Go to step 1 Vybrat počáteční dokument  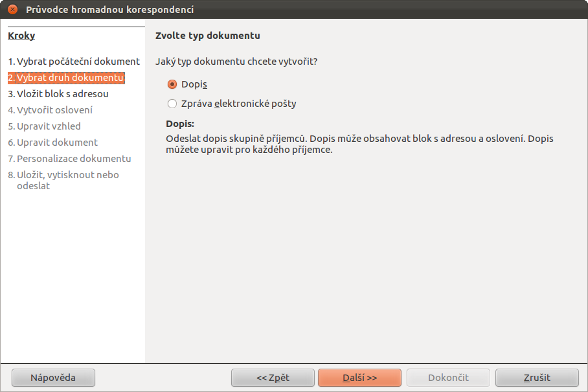coord(74,62)
